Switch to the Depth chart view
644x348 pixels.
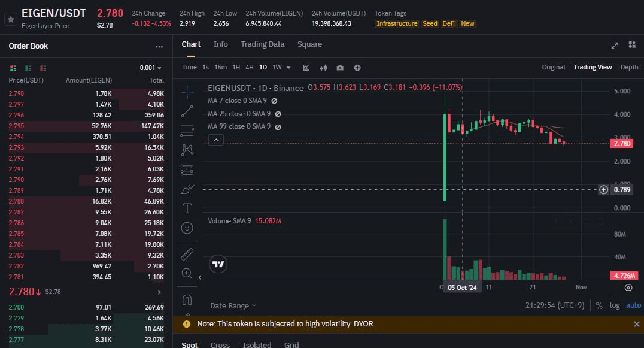[629, 67]
